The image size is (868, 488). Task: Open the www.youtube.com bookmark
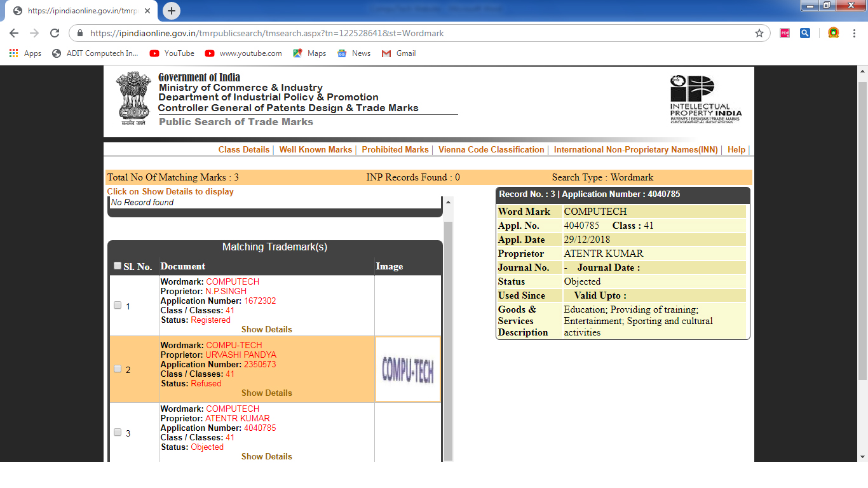243,53
